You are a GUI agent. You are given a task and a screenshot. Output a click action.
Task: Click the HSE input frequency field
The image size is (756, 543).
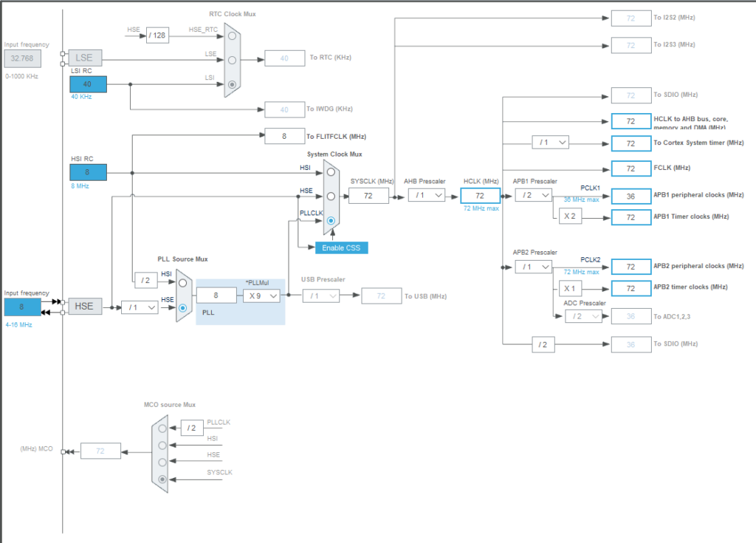click(23, 307)
